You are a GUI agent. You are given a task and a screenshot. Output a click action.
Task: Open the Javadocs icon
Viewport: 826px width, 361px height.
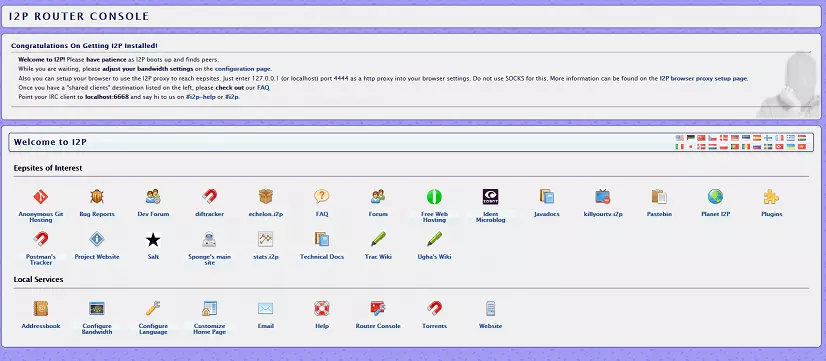point(547,197)
